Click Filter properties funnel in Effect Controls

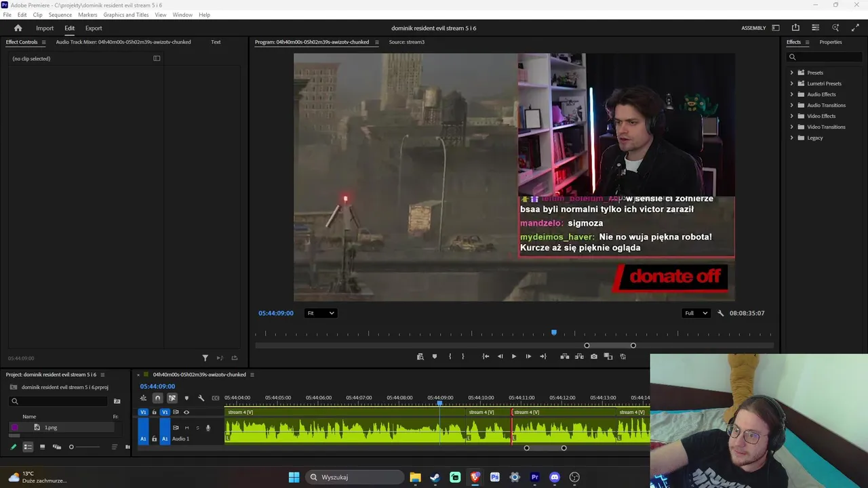coord(205,358)
